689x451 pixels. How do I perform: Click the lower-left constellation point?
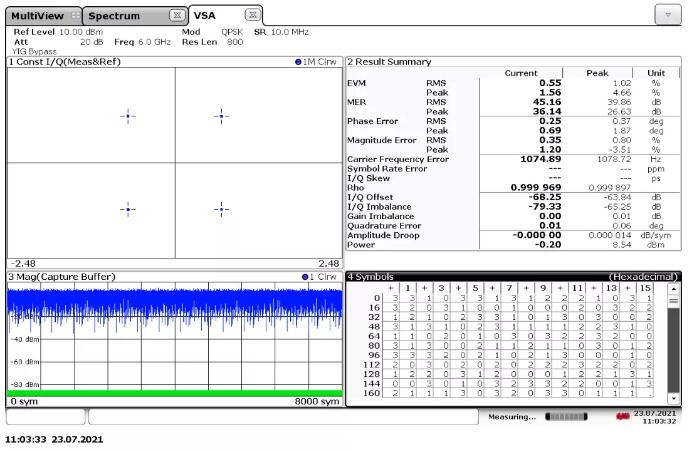(128, 209)
